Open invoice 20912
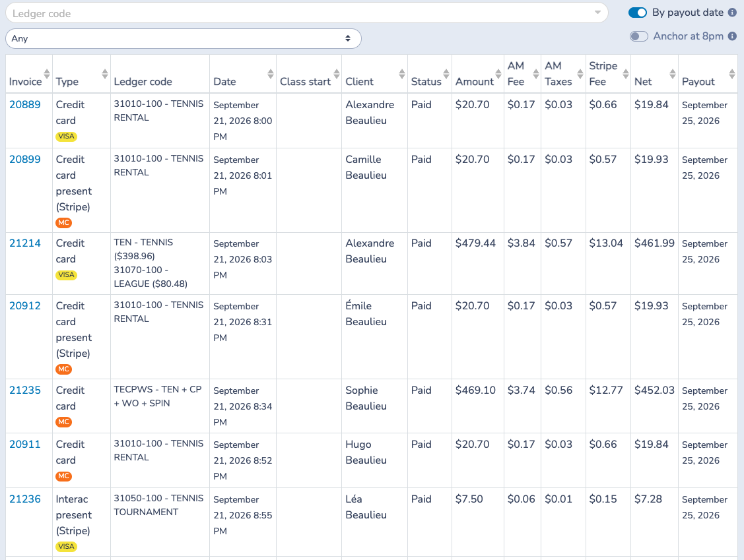The image size is (744, 560). [x=24, y=306]
